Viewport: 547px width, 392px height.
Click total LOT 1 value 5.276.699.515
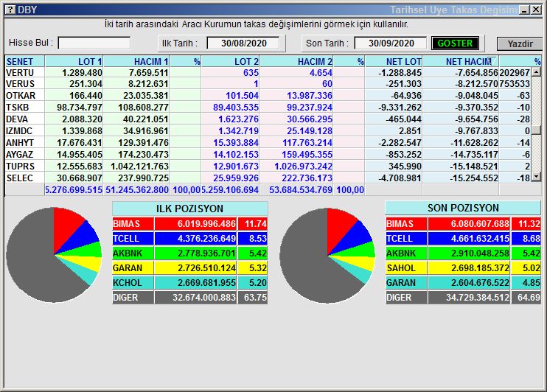pos(74,190)
